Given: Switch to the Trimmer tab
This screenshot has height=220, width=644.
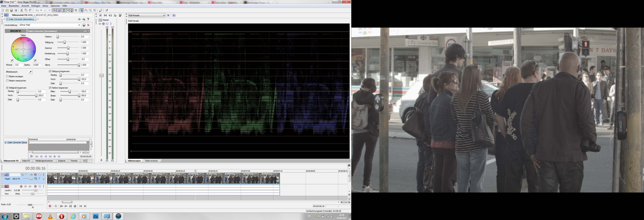Looking at the screenshot, I should 74,161.
